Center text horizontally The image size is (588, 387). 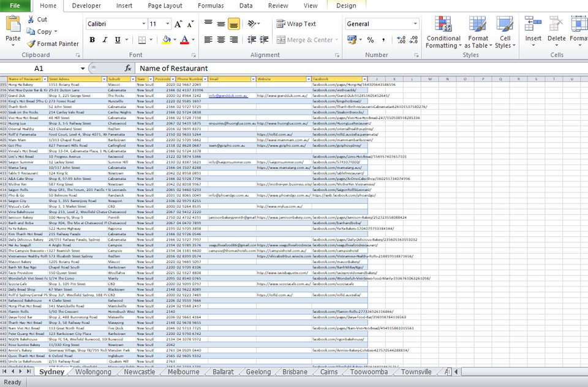tap(221, 40)
